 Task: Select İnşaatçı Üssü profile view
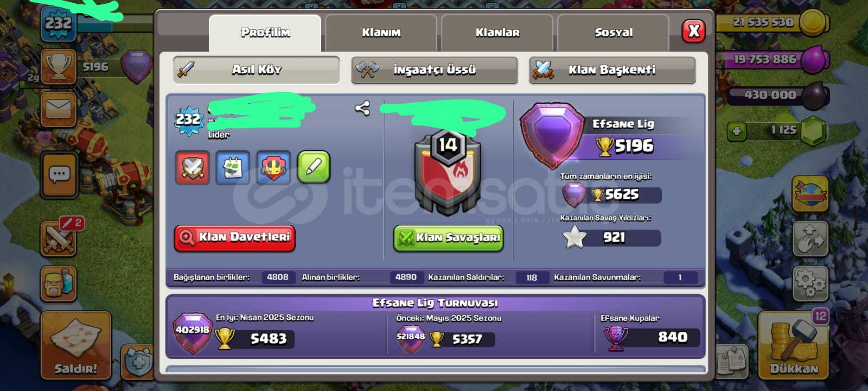pos(435,70)
